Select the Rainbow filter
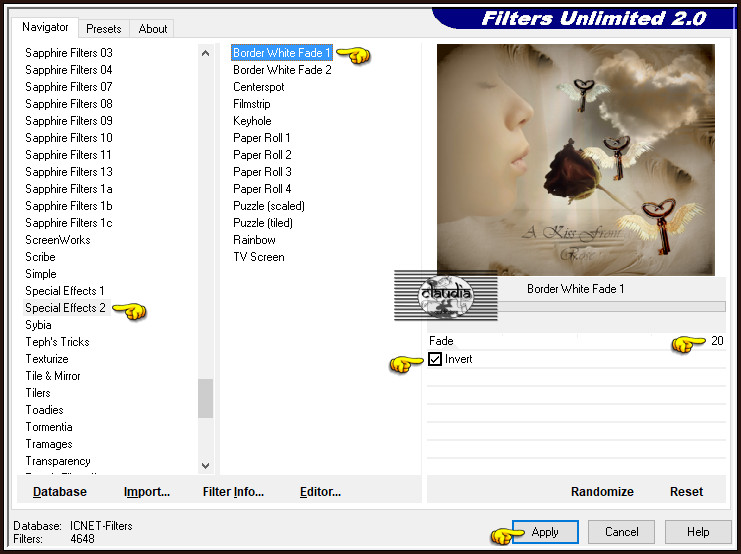Image resolution: width=741 pixels, height=554 pixels. [254, 240]
